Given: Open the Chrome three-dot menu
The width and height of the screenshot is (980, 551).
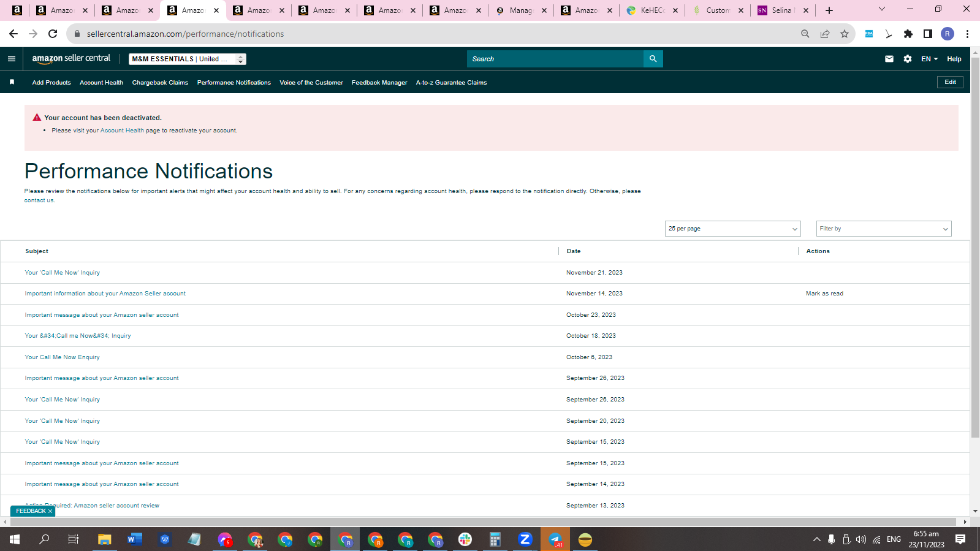Looking at the screenshot, I should click(x=967, y=34).
